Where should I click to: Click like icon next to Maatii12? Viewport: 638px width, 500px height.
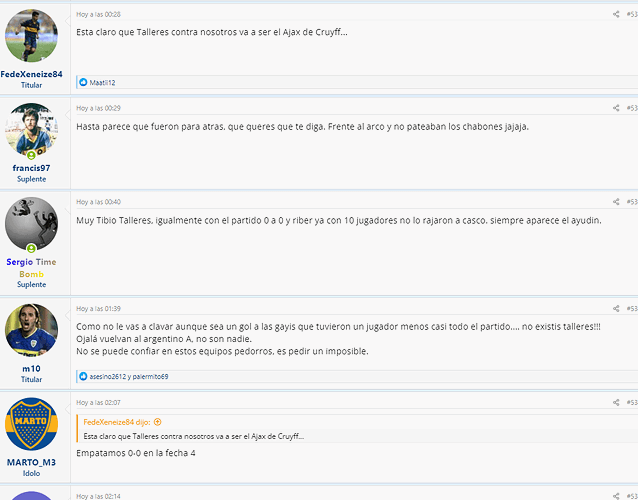[83, 82]
